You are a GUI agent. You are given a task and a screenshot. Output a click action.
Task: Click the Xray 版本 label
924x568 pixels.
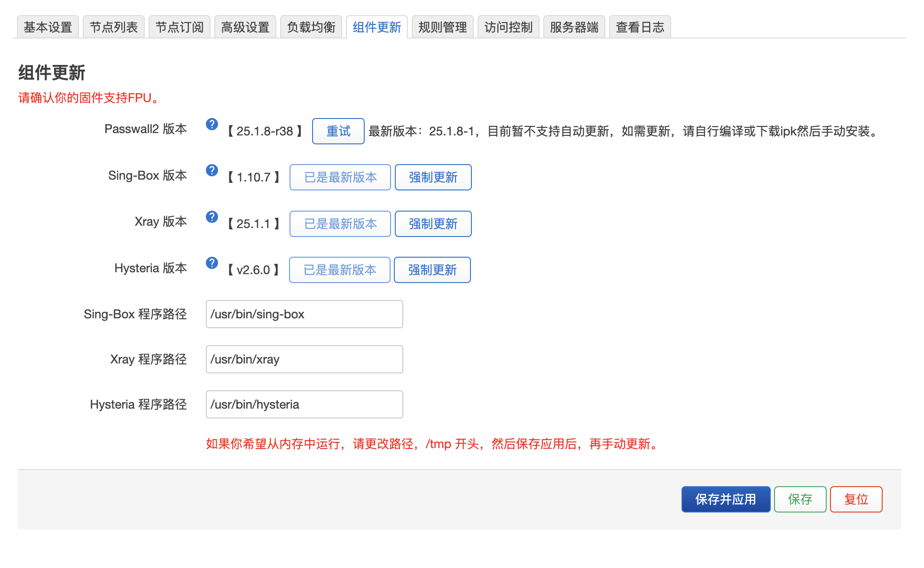coord(161,221)
